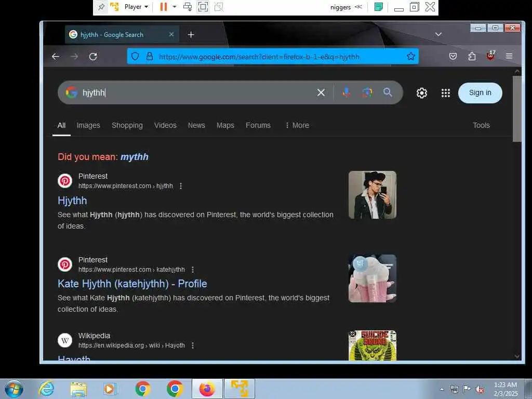Select the All results tab

(61, 126)
